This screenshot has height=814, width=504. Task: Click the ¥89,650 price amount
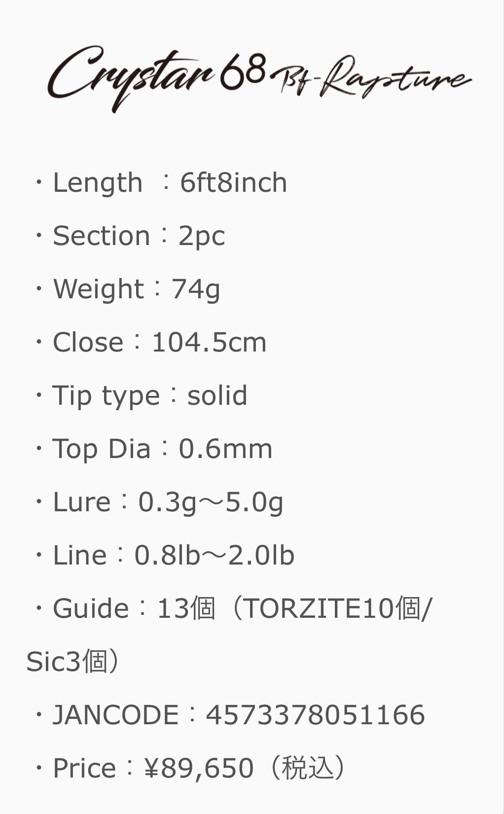click(199, 769)
